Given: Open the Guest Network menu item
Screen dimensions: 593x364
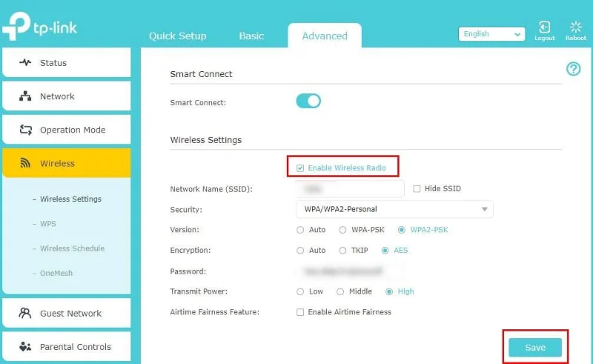Looking at the screenshot, I should (67, 313).
